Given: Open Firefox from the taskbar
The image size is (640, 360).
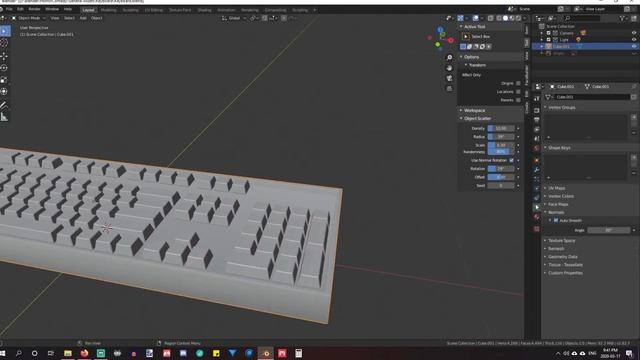Looking at the screenshot, I should [x=84, y=353].
